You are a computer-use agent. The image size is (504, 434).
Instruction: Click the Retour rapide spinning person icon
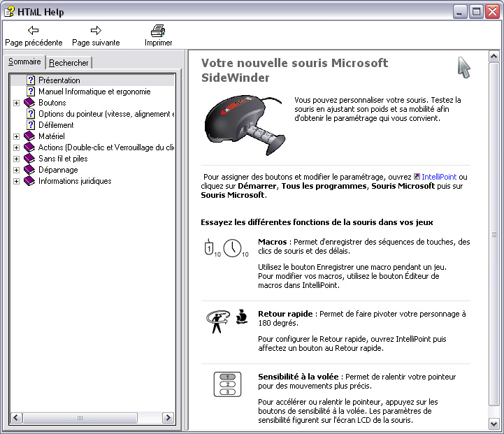click(x=218, y=321)
